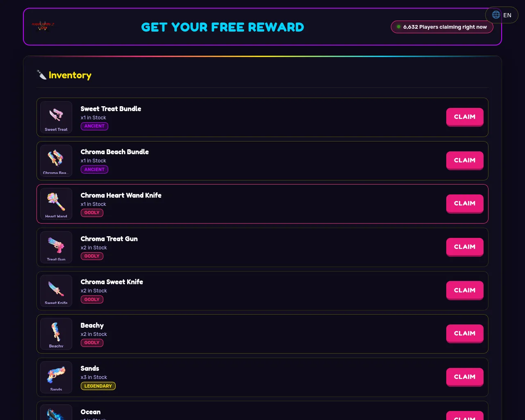525x420 pixels.
Task: Claim the Chroma Treat Gun
Action: [x=465, y=247]
